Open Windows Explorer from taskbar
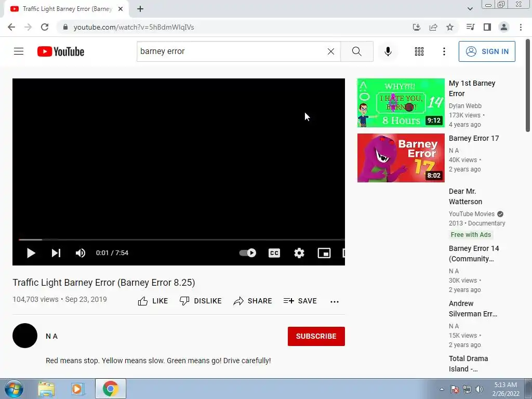 46,389
